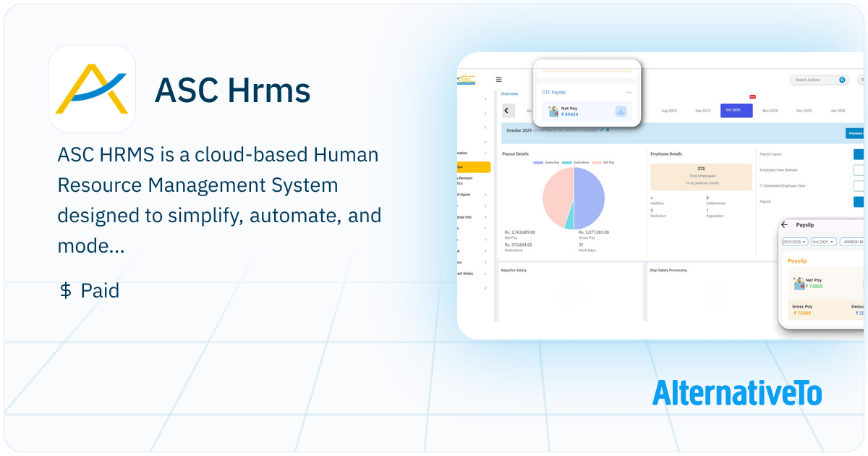Select the Nov 2025 month tab

[x=770, y=111]
